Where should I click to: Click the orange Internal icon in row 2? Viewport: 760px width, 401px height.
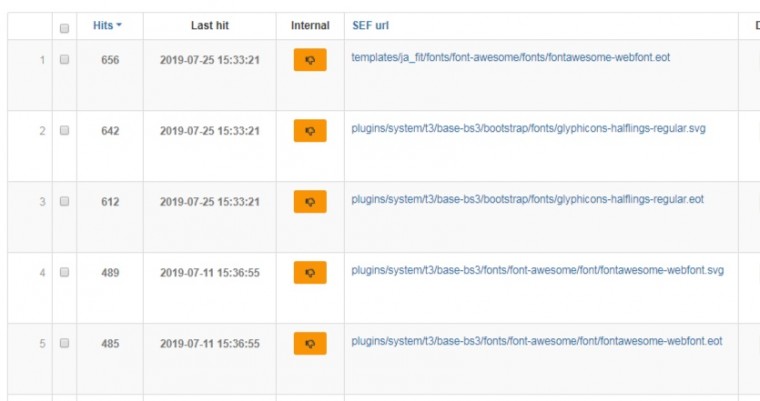(310, 131)
